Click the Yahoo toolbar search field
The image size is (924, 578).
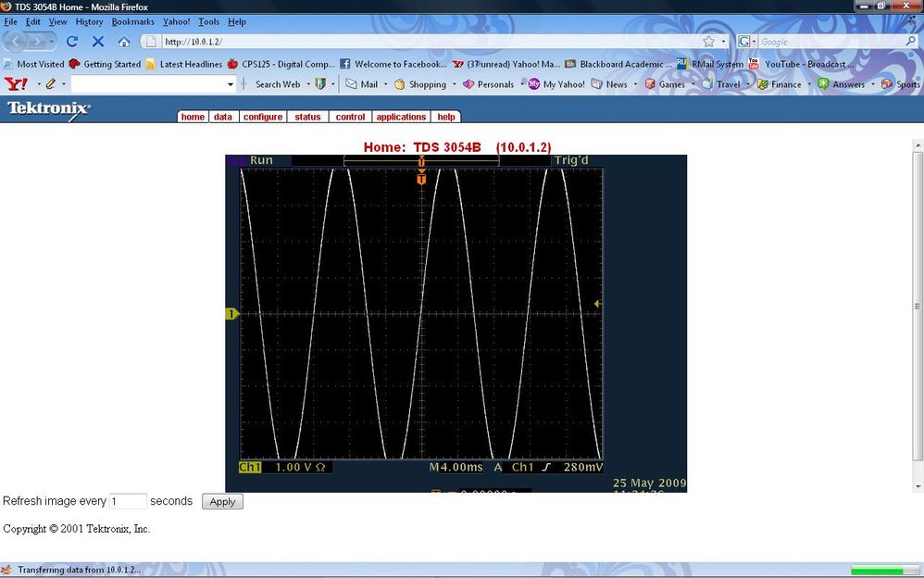(x=148, y=84)
